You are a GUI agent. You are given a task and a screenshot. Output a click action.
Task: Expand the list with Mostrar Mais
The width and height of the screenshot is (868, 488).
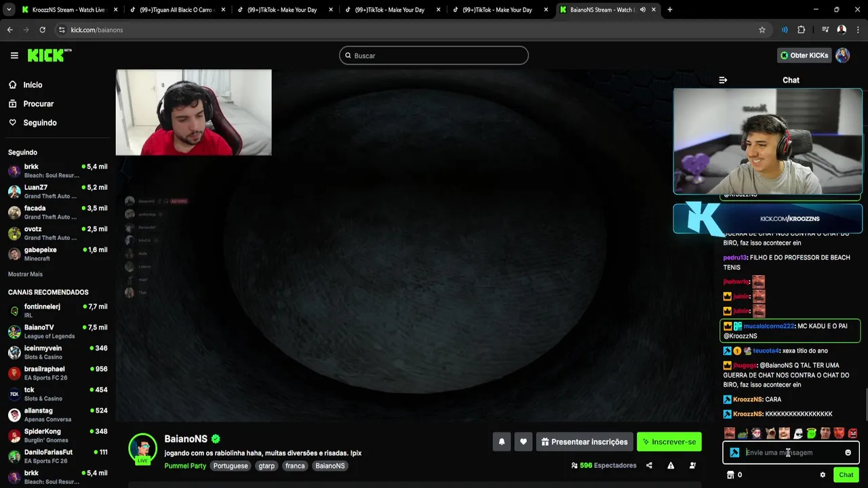[25, 274]
